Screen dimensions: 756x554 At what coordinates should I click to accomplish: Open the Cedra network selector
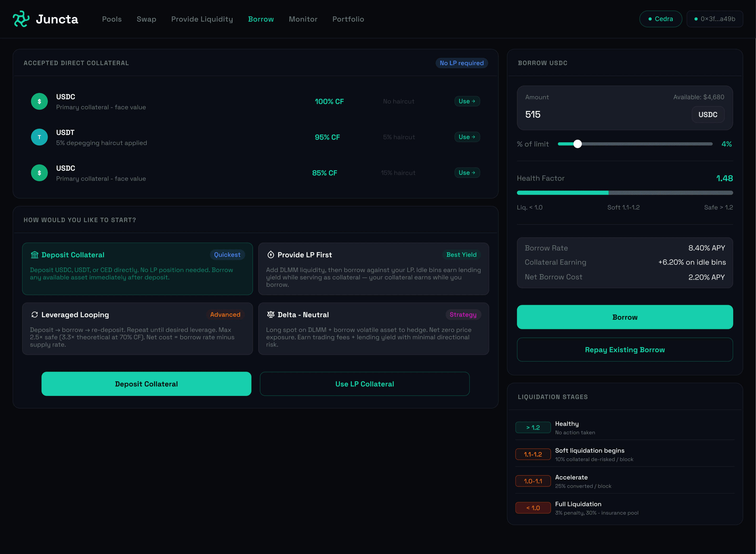pos(660,19)
